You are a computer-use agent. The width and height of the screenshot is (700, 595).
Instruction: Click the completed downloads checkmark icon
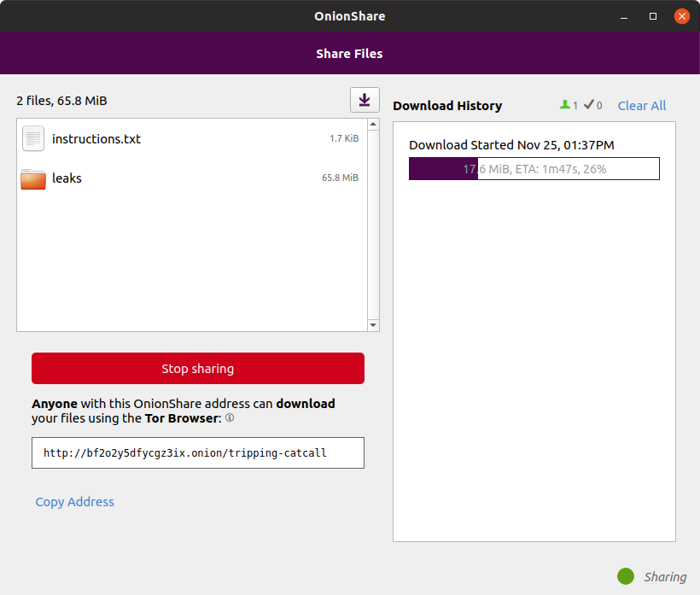coord(589,104)
